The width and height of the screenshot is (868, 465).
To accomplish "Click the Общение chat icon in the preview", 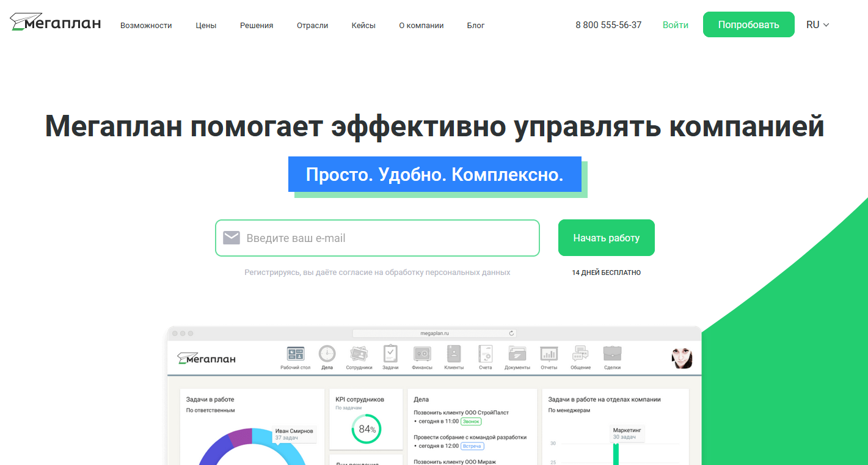I will point(580,354).
